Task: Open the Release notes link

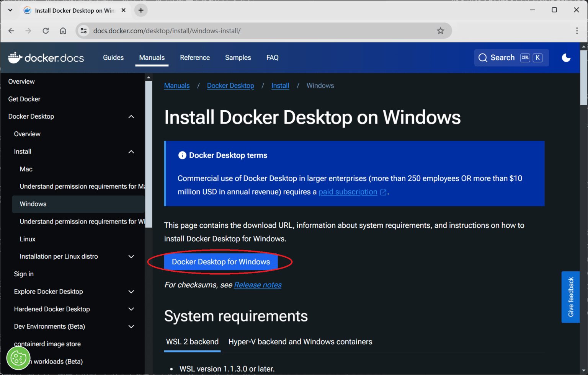Action: click(258, 285)
